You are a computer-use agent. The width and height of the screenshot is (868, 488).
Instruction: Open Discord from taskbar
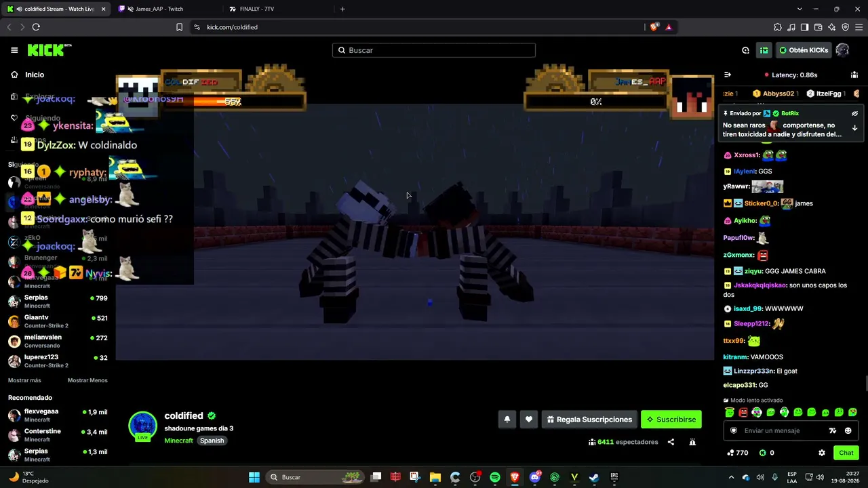[x=535, y=477]
